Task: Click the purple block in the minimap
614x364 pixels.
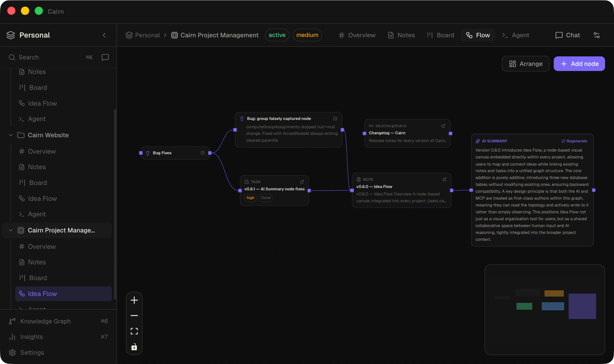Action: [x=582, y=306]
